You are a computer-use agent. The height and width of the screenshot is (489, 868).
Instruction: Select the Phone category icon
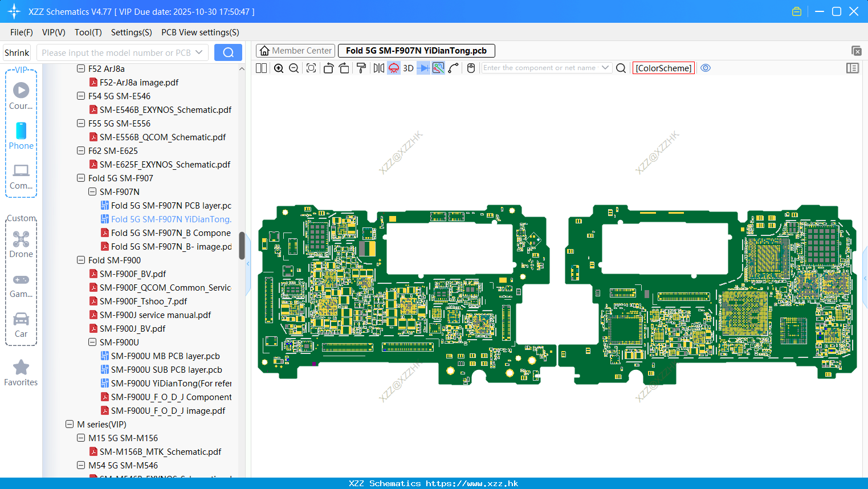click(x=21, y=136)
